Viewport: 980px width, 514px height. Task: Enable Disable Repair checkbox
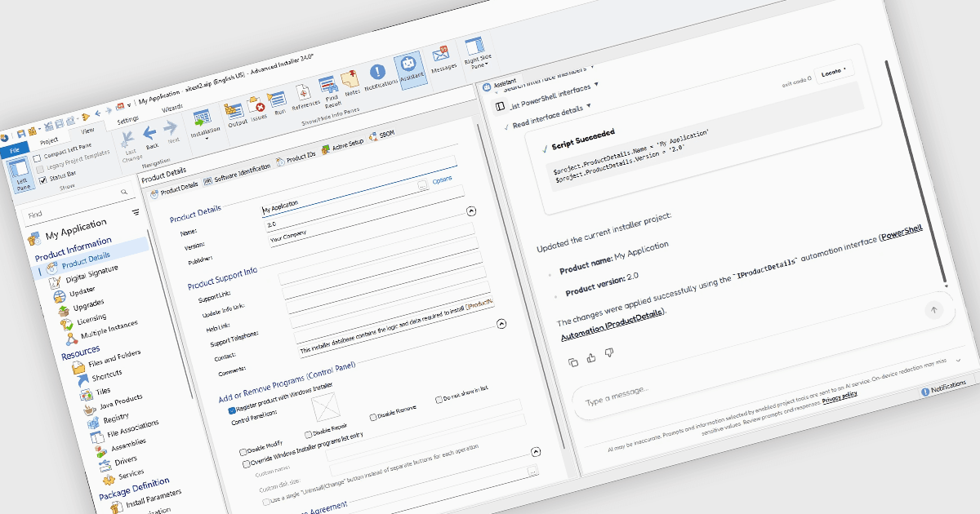coord(308,434)
